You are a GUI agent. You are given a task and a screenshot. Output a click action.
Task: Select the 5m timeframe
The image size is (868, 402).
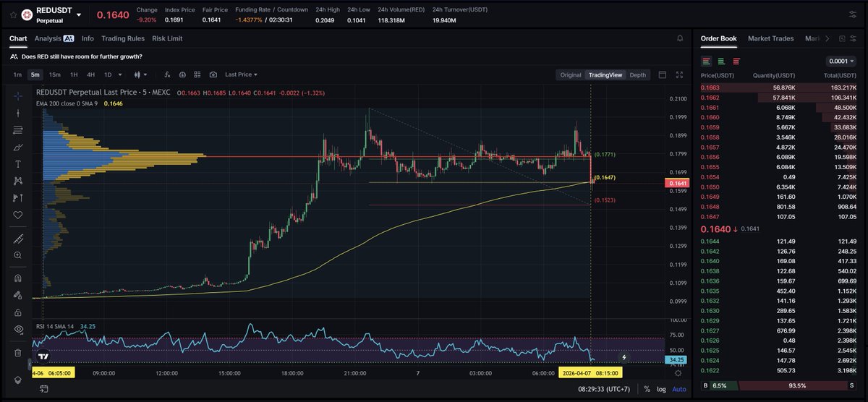click(35, 74)
